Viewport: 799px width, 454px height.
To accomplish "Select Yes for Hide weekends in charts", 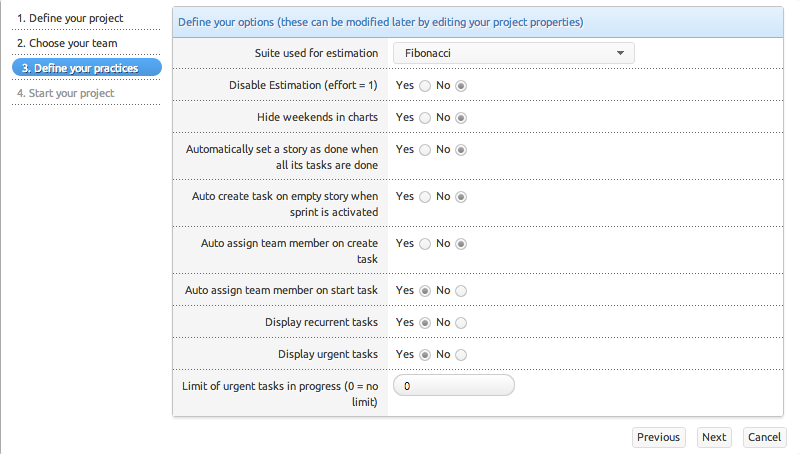I will (x=425, y=118).
